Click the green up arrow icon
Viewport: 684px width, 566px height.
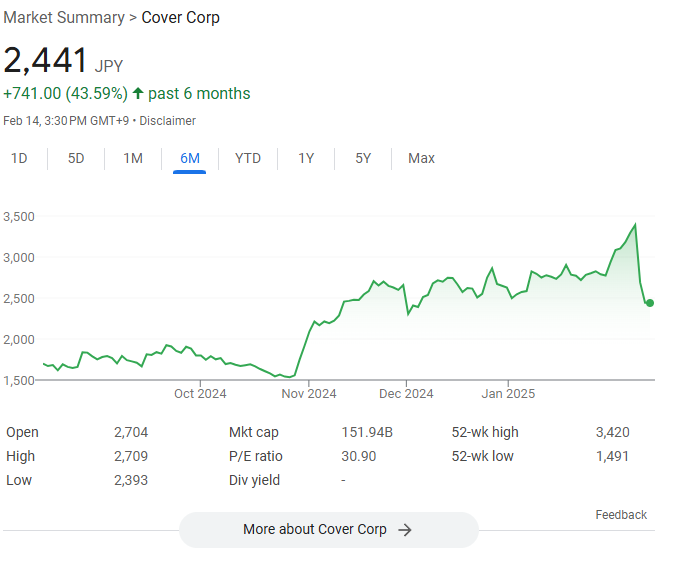tap(138, 94)
